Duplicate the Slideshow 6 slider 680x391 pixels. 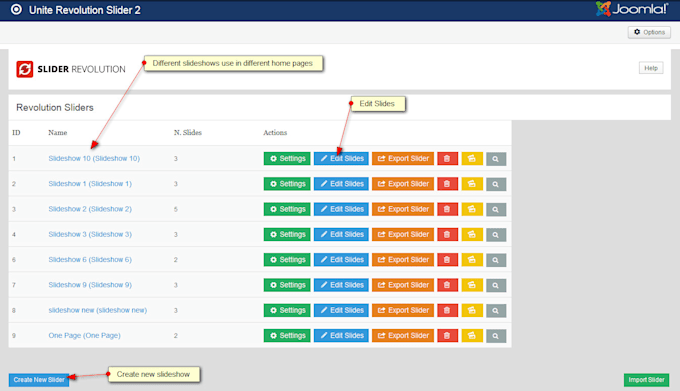[x=472, y=260]
